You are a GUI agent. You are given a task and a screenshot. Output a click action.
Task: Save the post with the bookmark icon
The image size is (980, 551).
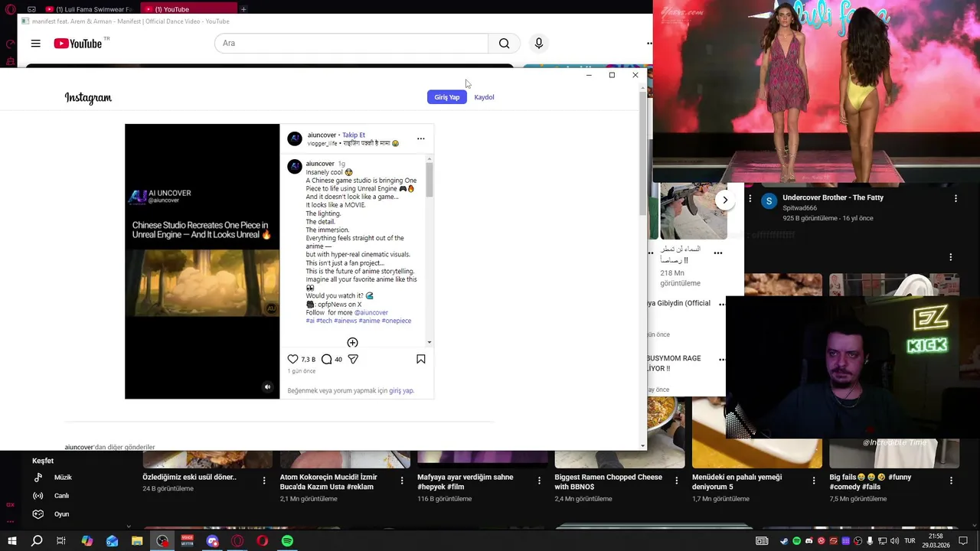tap(420, 359)
